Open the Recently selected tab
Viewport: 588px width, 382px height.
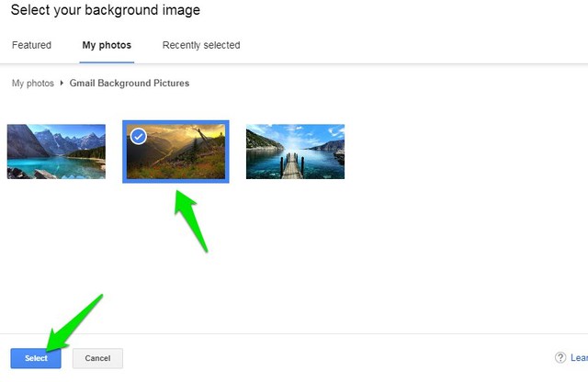click(201, 45)
